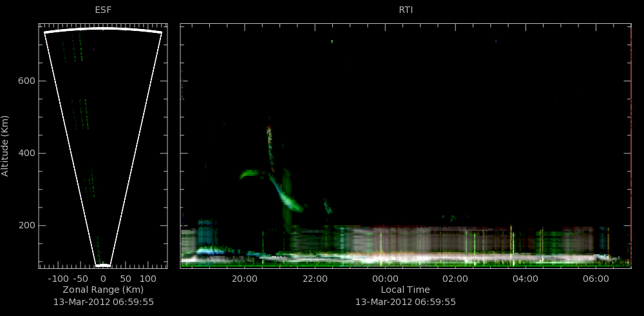The width and height of the screenshot is (644, 316).
Task: Click the green plume echo near 20:00
Action: click(x=249, y=174)
